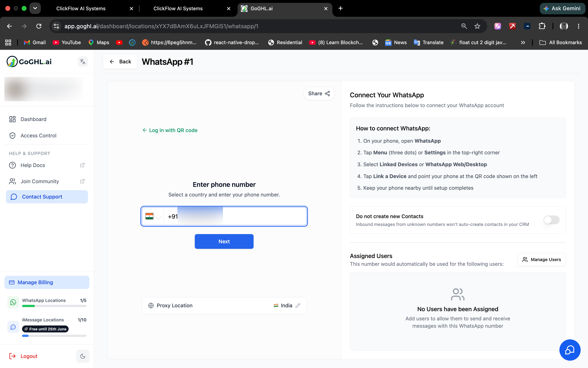
Task: Close the first ClickFlow AI Systems tab
Action: [x=131, y=9]
